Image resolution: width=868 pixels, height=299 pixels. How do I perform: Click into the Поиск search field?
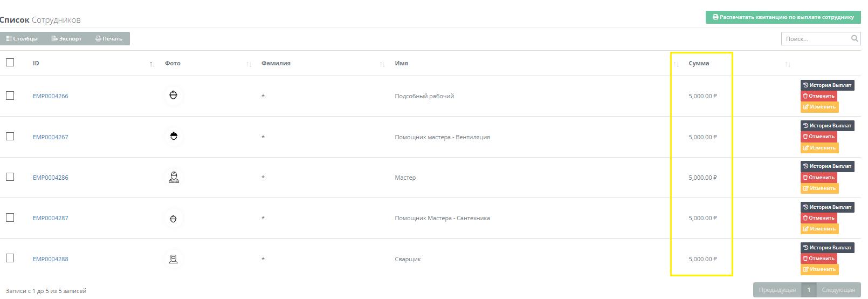[x=815, y=39]
